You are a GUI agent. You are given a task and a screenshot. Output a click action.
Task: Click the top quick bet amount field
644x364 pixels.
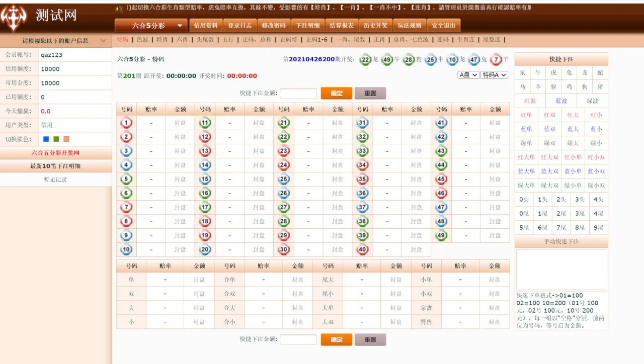point(298,93)
